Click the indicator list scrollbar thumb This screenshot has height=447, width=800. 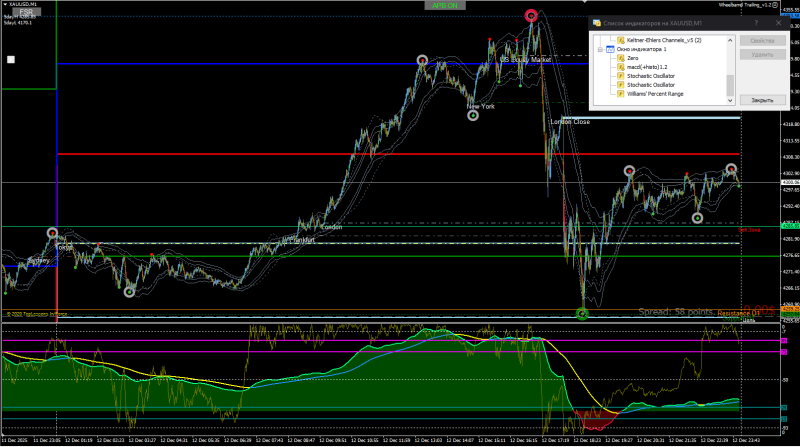point(730,85)
